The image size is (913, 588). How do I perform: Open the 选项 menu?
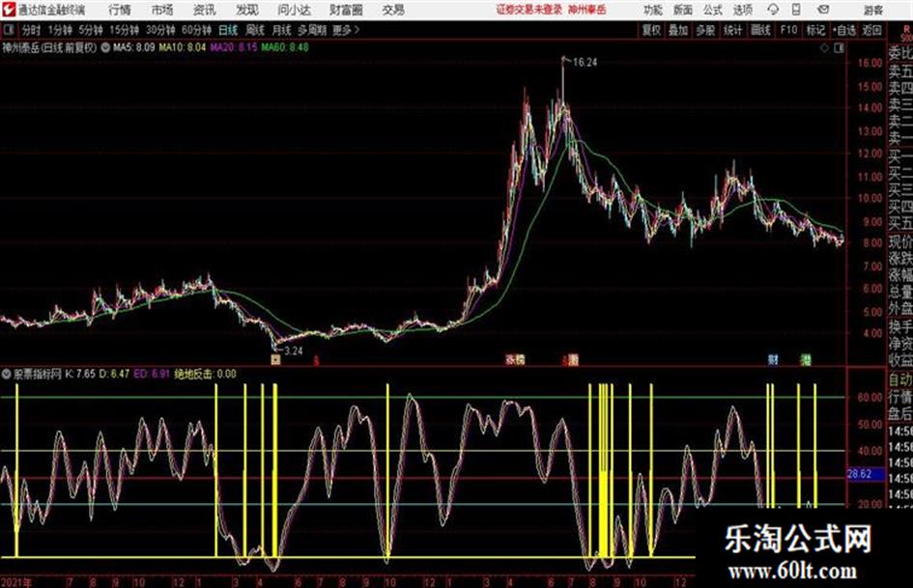click(743, 10)
